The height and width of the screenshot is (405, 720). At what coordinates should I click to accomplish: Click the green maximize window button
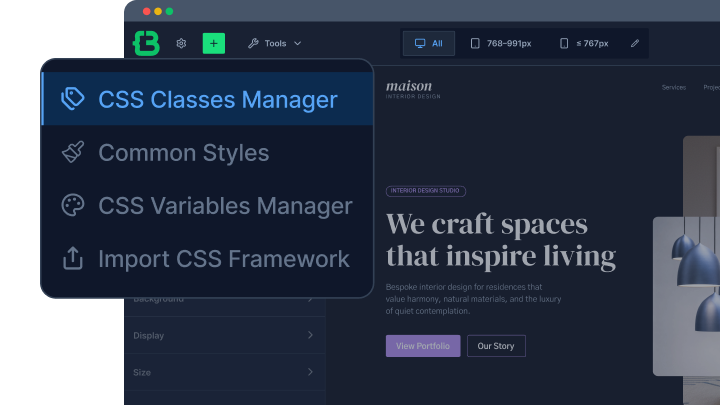[169, 11]
